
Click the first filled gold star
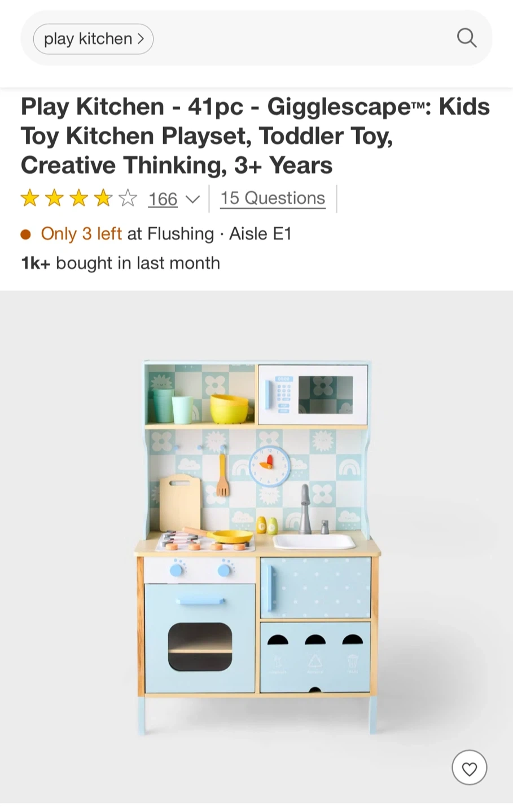click(29, 198)
